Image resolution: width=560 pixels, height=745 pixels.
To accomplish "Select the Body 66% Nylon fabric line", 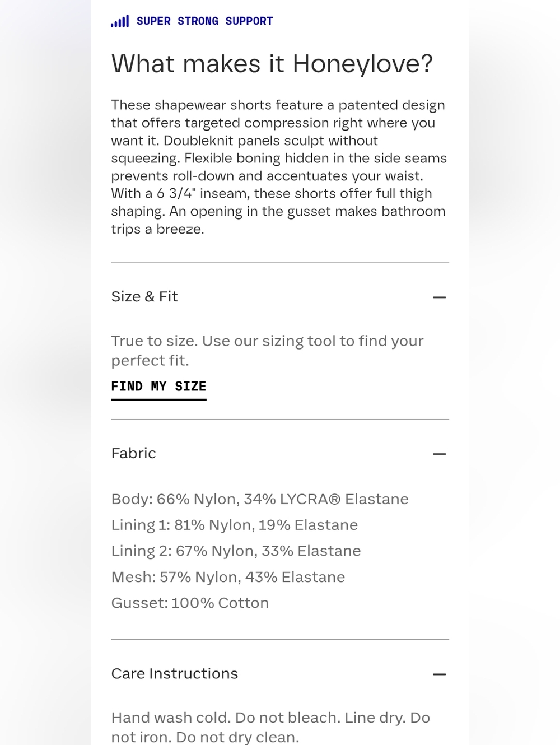I will 260,499.
